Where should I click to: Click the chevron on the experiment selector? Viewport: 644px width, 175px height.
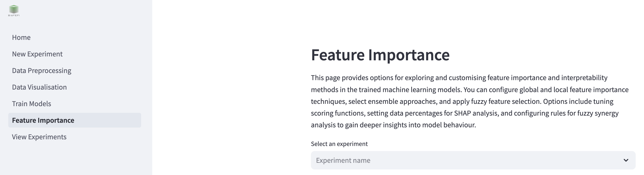[x=626, y=160]
